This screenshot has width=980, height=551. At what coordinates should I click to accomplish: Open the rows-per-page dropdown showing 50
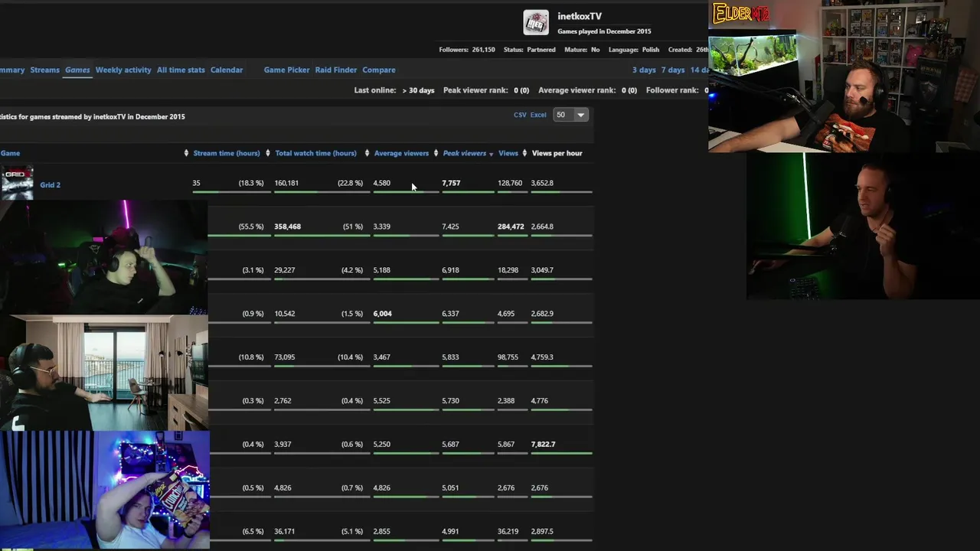pyautogui.click(x=570, y=115)
